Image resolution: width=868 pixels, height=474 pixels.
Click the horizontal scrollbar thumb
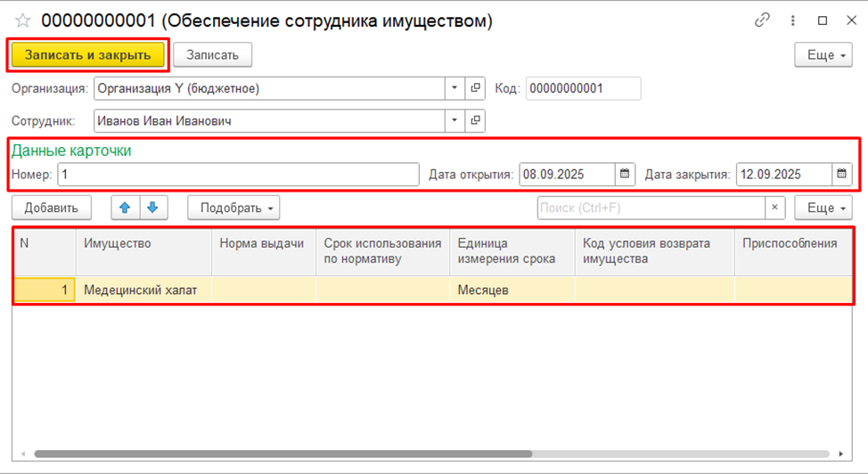tap(283, 454)
